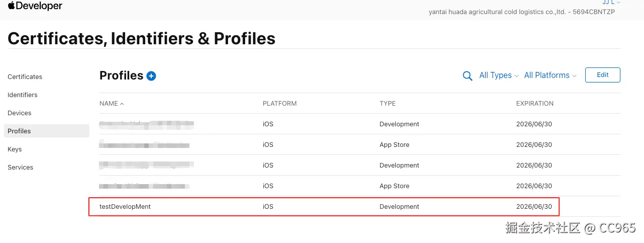Image resolution: width=644 pixels, height=243 pixels.
Task: Expand the All Types filter dropdown
Action: 498,75
